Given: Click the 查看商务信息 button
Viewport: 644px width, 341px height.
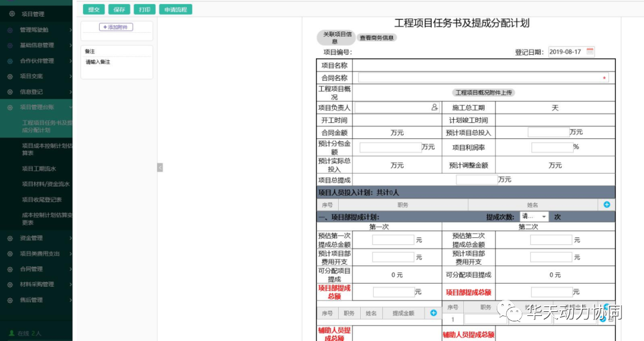Looking at the screenshot, I should coord(377,38).
